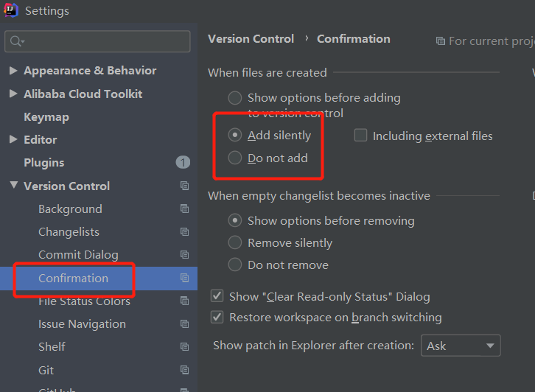Click the Plugins update count badge
The width and height of the screenshot is (535, 392).
click(183, 162)
